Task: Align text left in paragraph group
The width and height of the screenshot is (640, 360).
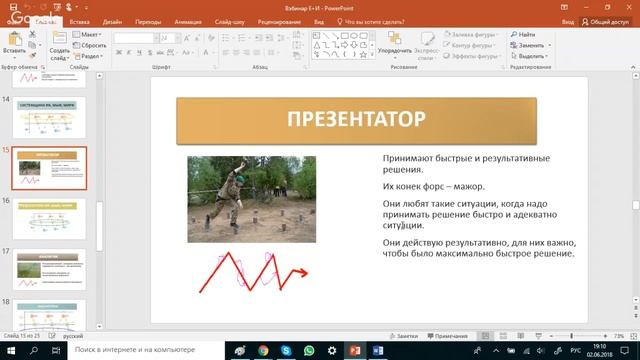Action: tap(226, 53)
